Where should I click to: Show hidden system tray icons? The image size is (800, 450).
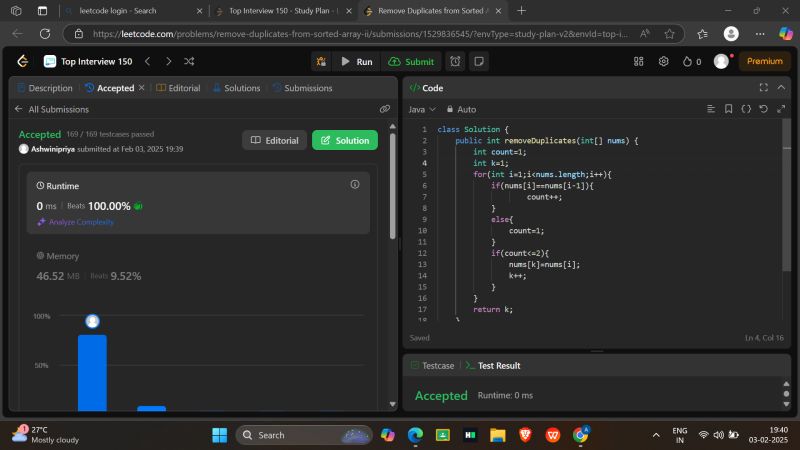[x=656, y=435]
